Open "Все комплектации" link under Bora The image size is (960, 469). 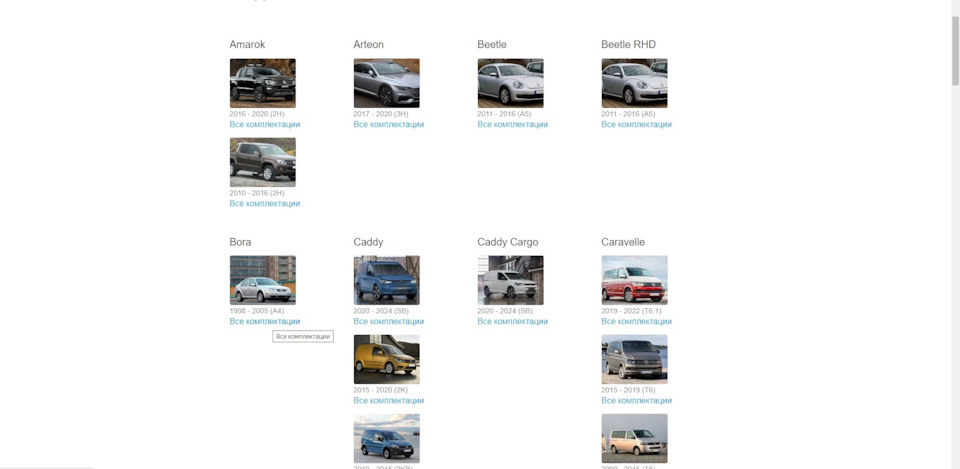[x=264, y=321]
